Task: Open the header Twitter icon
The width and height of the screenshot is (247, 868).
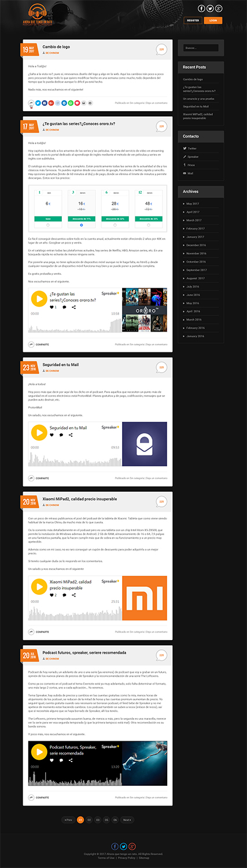Action: (210, 9)
